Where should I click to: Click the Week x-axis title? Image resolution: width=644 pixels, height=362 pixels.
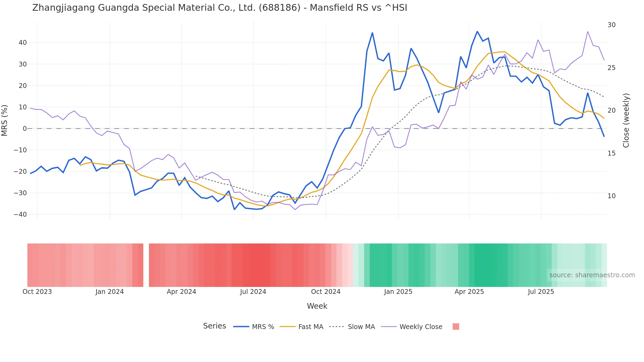click(317, 306)
